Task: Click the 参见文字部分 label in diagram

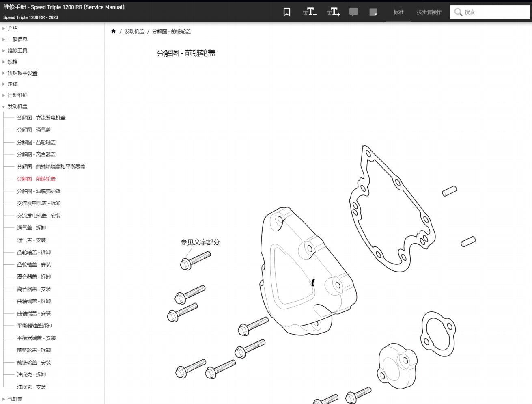Action: pos(200,242)
